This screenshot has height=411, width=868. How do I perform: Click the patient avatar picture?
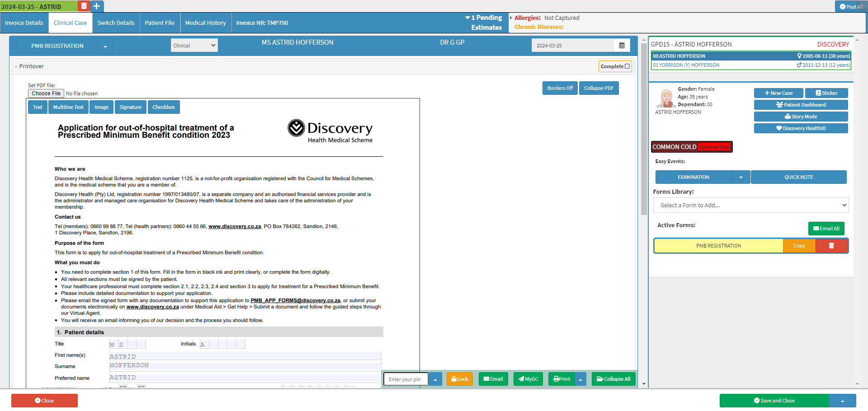point(666,98)
